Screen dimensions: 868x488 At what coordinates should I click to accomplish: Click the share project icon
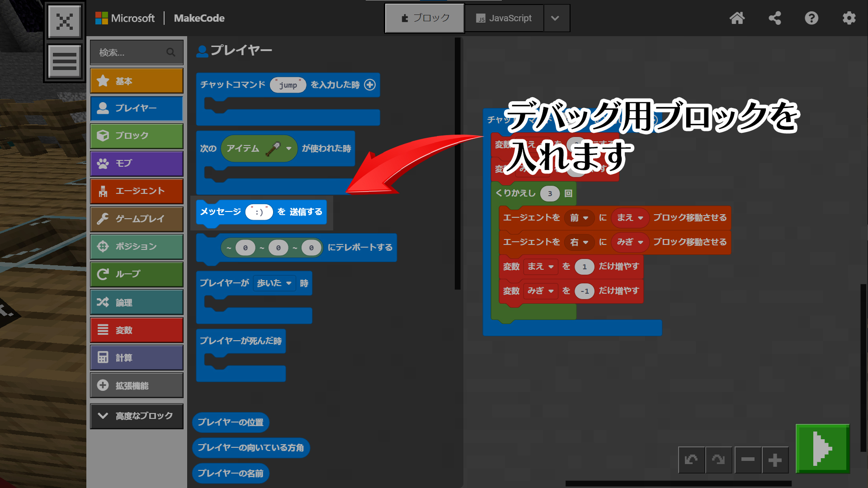click(x=774, y=18)
